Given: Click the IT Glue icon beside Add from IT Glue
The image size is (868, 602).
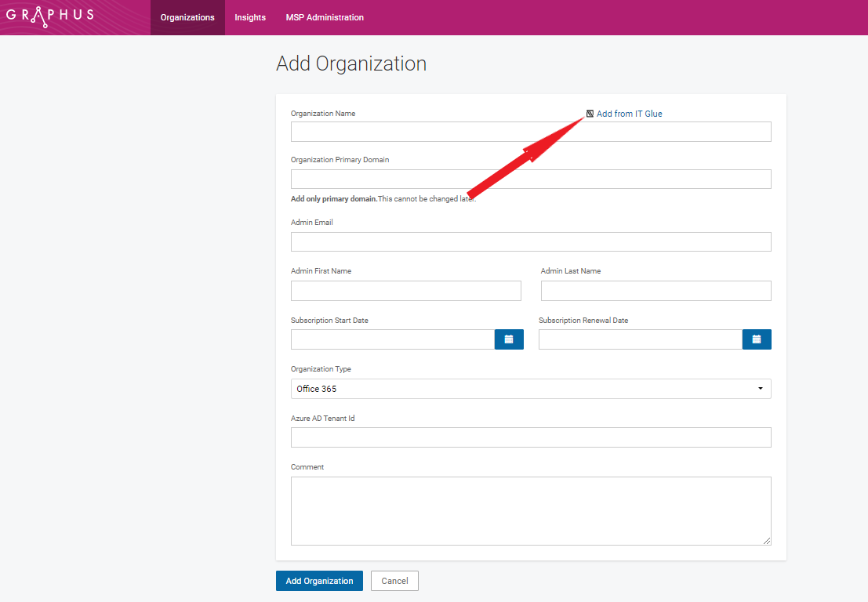Looking at the screenshot, I should point(590,114).
